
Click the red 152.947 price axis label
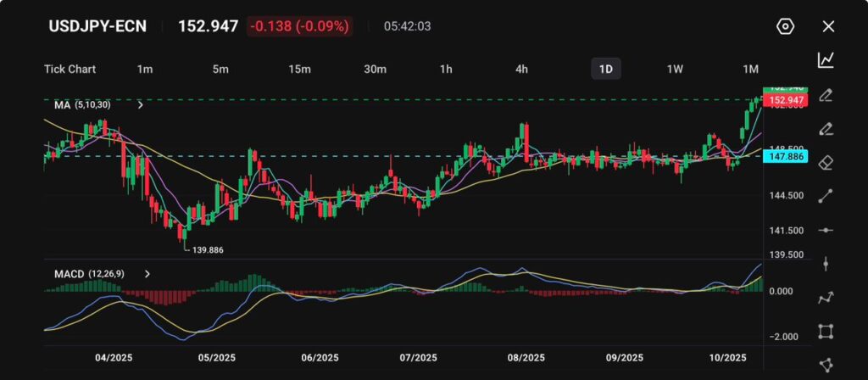(x=785, y=100)
